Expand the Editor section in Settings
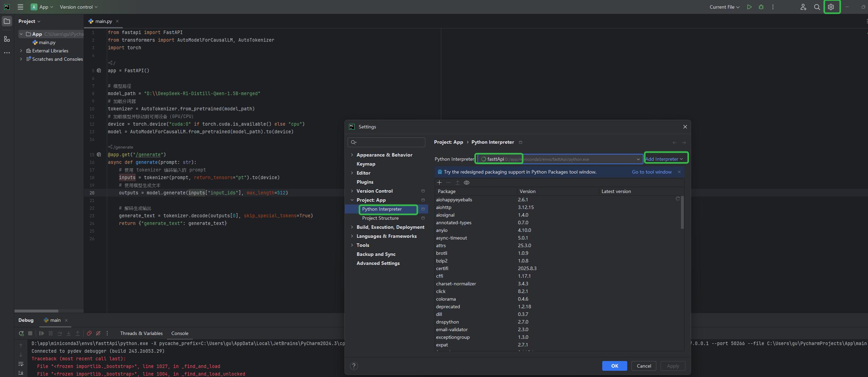 click(x=352, y=173)
